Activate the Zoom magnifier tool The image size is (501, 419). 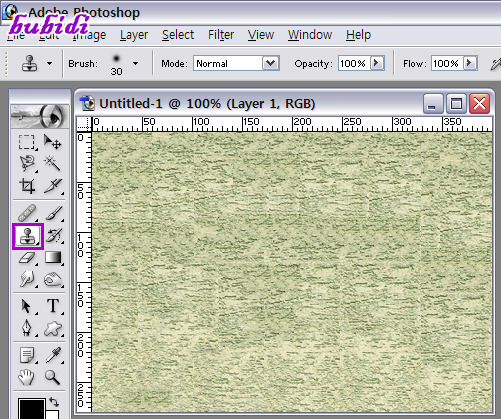tap(53, 377)
